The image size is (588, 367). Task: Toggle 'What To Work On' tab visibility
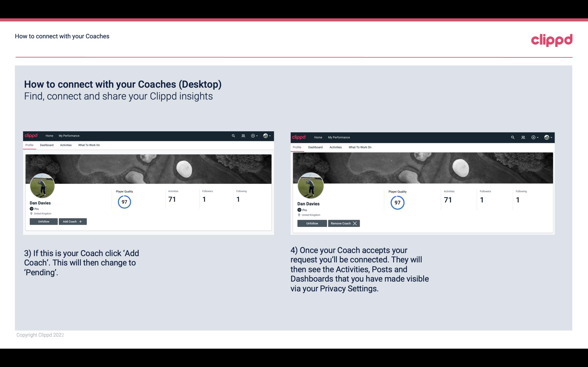pos(89,145)
